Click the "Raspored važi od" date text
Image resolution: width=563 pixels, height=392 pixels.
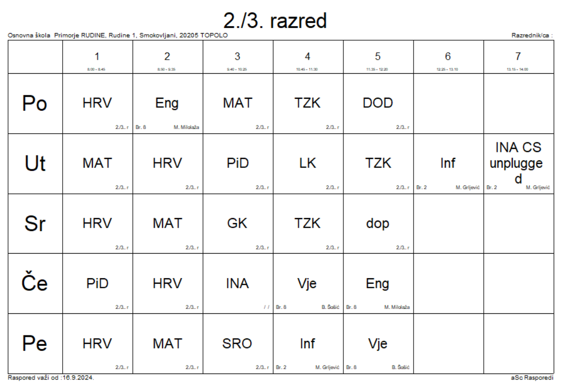pyautogui.click(x=51, y=377)
